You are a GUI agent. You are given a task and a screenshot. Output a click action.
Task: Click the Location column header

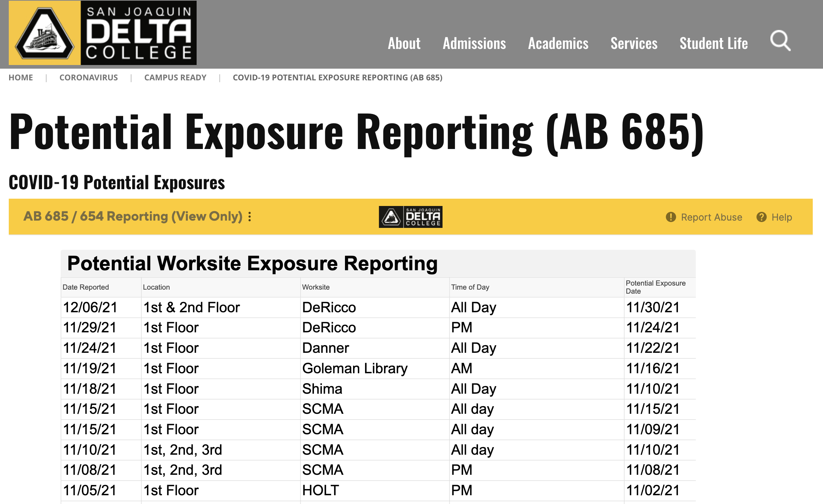point(221,287)
